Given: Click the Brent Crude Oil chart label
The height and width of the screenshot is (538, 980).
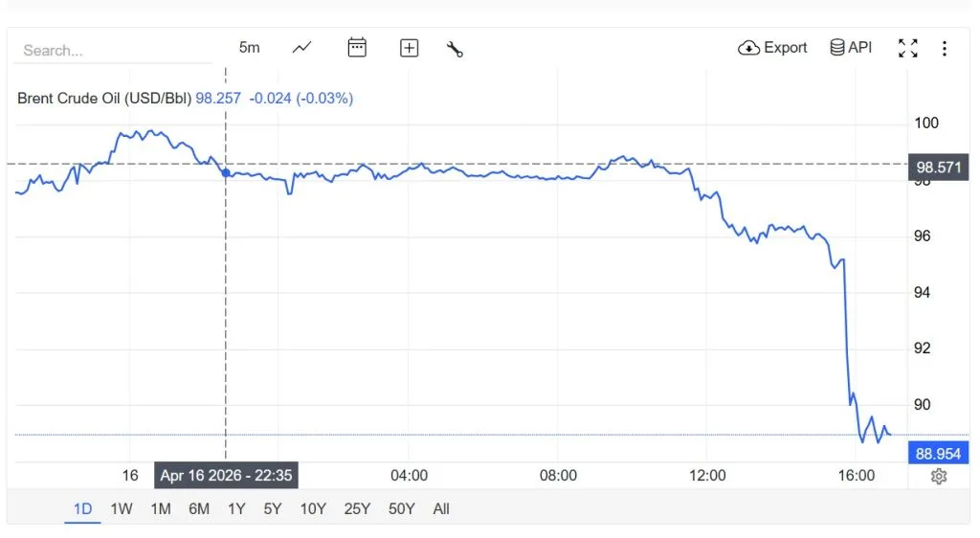Looking at the screenshot, I should [x=105, y=98].
